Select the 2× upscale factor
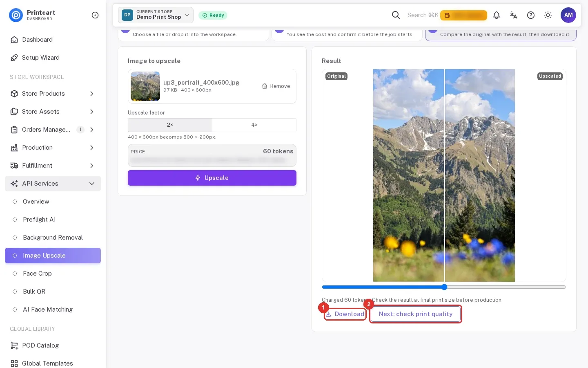 (x=170, y=125)
